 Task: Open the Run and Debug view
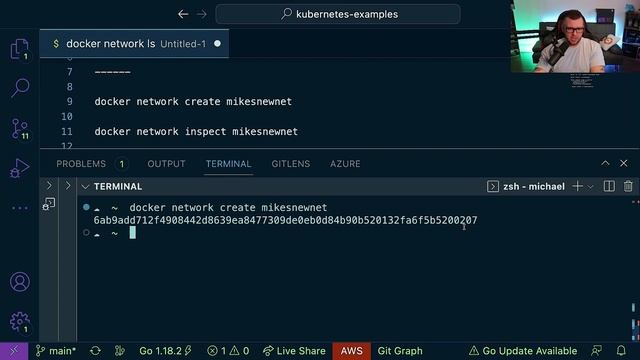19,168
